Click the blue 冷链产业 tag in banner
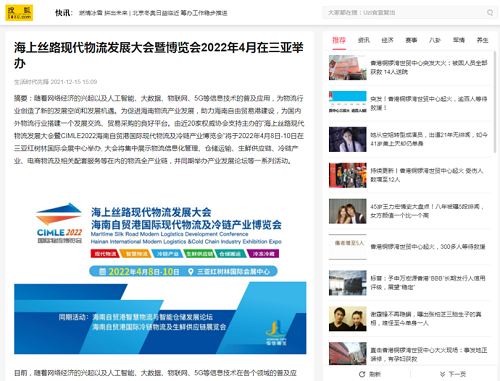The width and height of the screenshot is (500, 381). tap(168, 254)
